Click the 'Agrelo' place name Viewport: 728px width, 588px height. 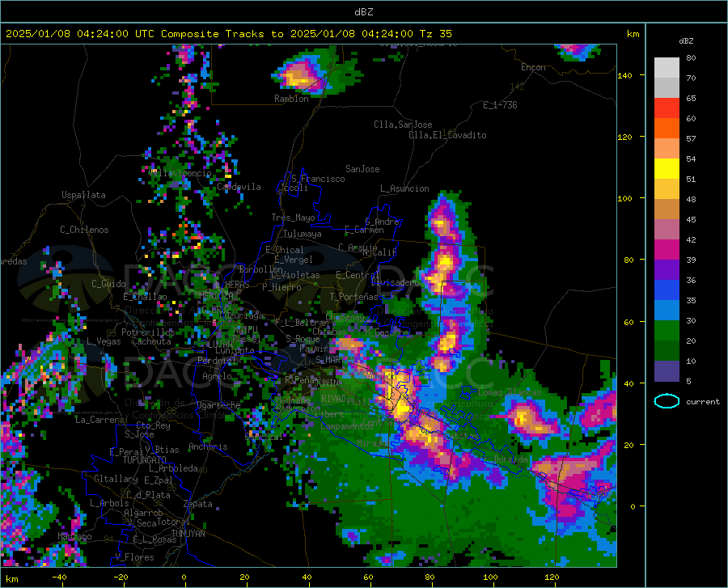(217, 376)
